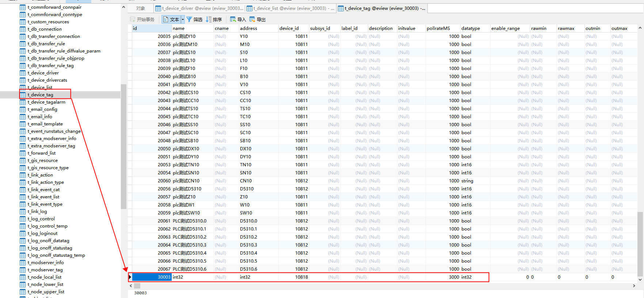Click the datatype column header
This screenshot has height=298, width=644.
[475, 28]
